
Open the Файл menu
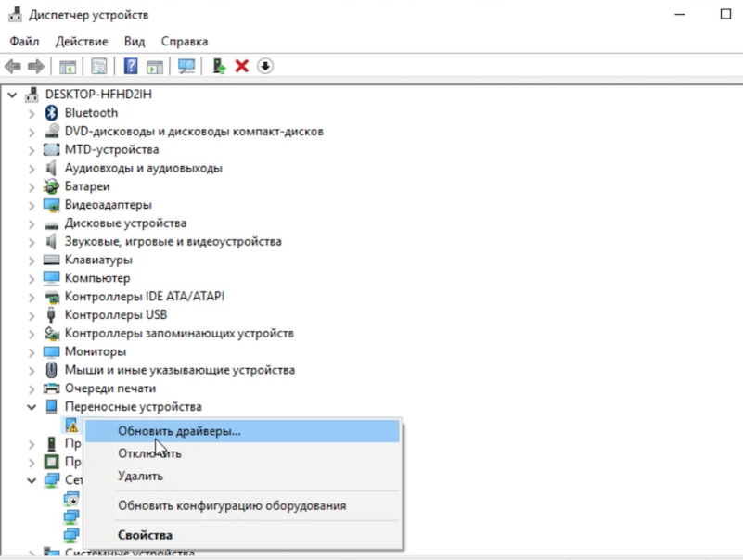click(x=24, y=41)
